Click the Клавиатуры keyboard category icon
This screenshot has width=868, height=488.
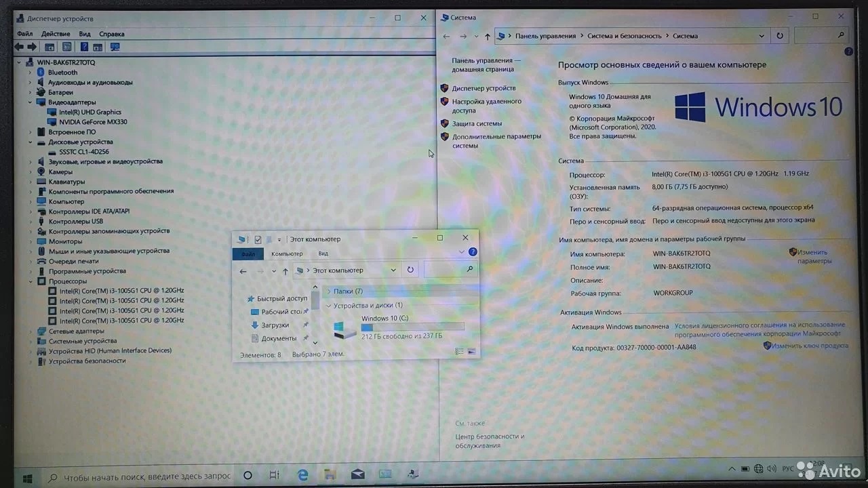click(x=41, y=182)
